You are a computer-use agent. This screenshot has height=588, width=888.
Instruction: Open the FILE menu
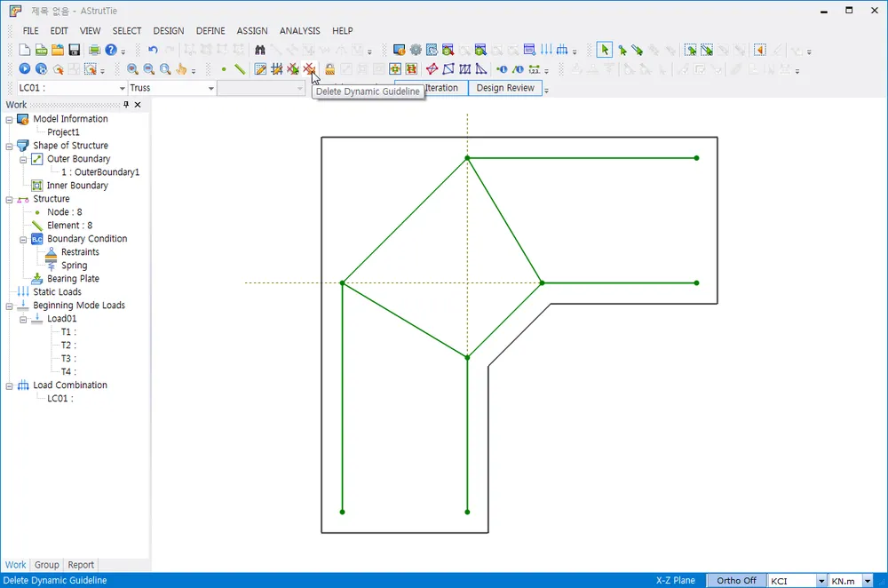[x=30, y=30]
